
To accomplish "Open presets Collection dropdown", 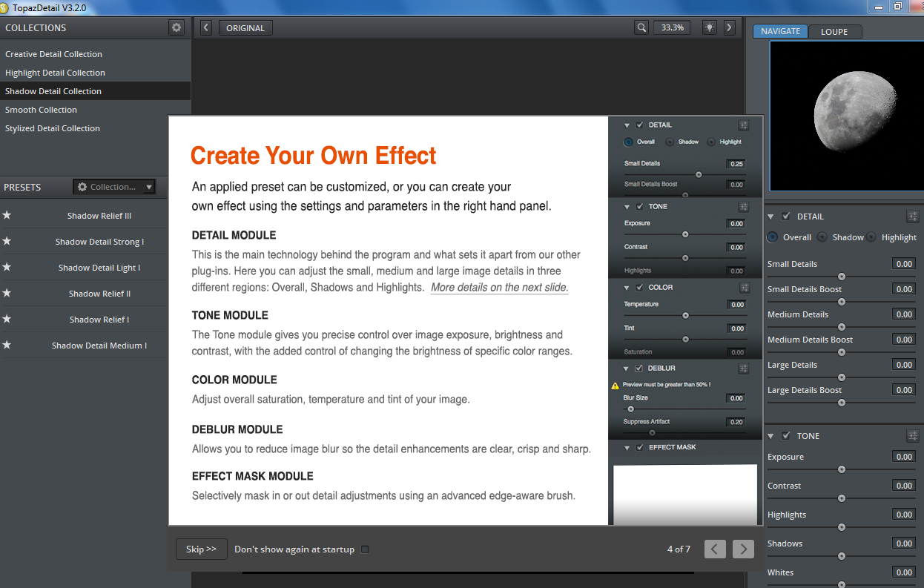I will 114,187.
